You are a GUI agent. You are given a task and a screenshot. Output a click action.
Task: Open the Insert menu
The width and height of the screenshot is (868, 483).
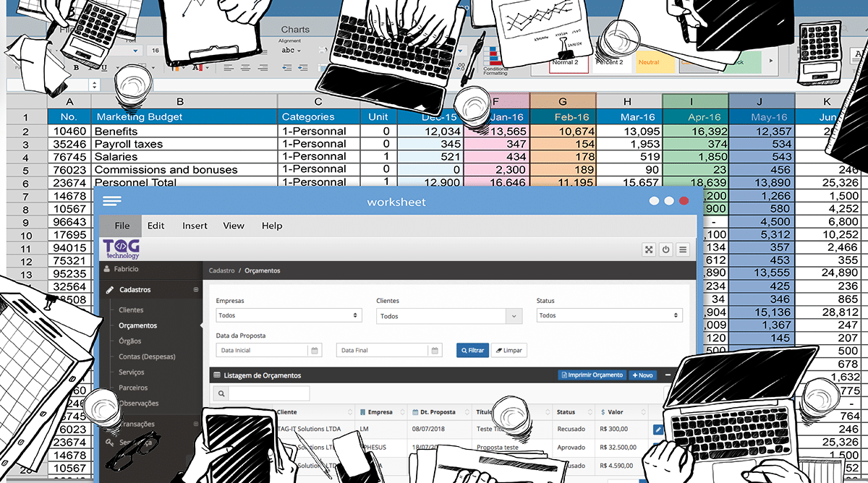195,226
